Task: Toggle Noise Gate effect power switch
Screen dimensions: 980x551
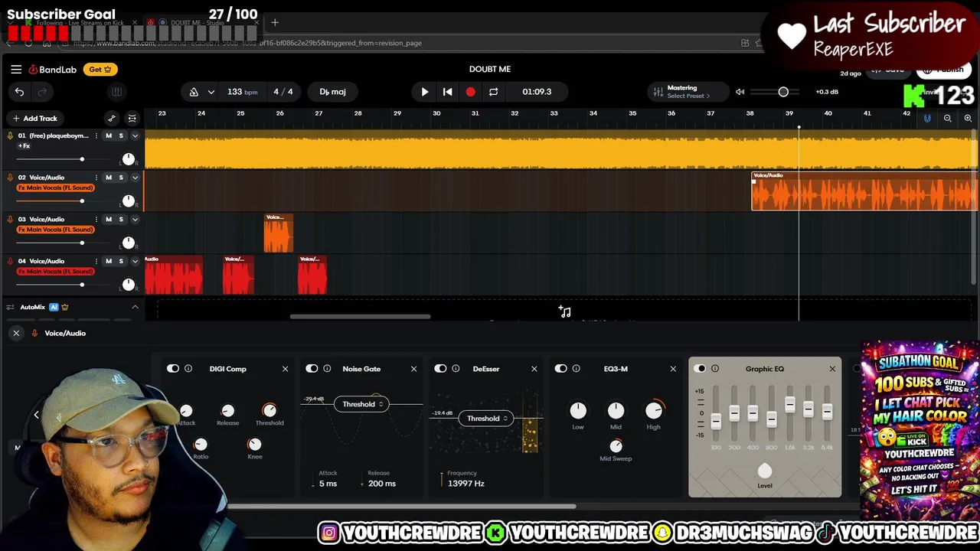Action: tap(312, 369)
